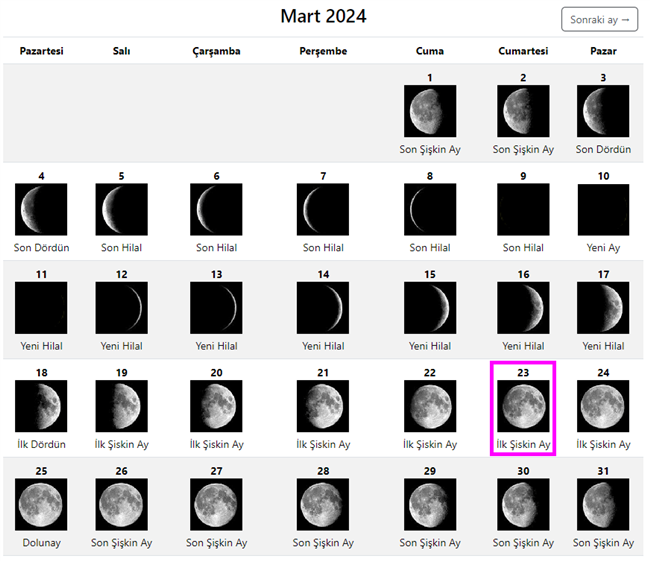Select the Çarşamba column header
650x561 pixels.
[216, 51]
